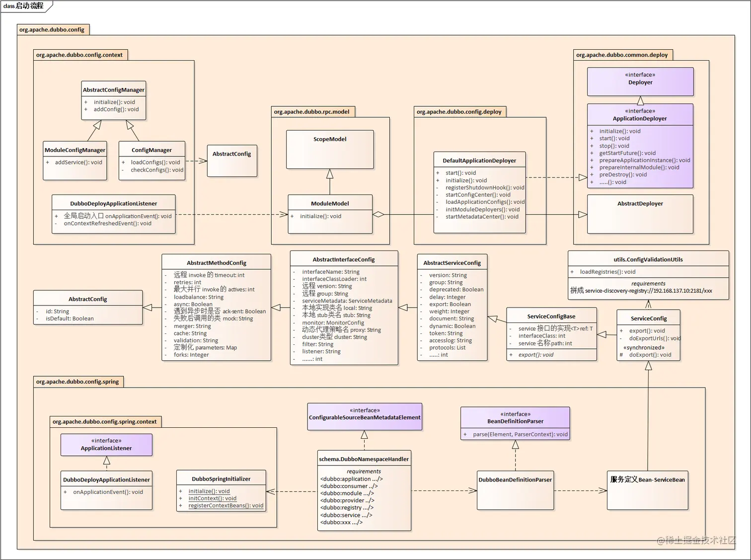The height and width of the screenshot is (560, 751).
Task: Select the org.apache.dubbo.common.deploy package label
Action: [622, 55]
